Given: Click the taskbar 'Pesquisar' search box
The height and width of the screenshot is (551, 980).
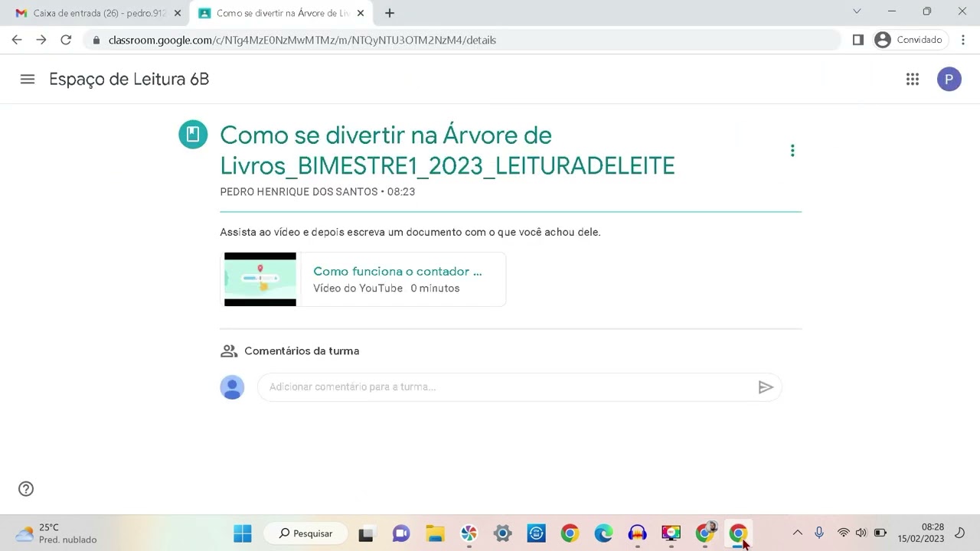Looking at the screenshot, I should (x=305, y=533).
